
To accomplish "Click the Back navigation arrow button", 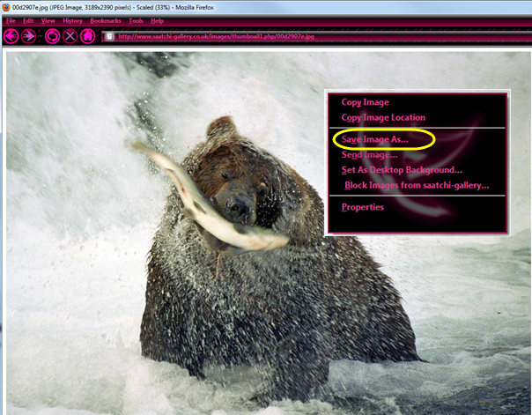I will click(x=11, y=36).
